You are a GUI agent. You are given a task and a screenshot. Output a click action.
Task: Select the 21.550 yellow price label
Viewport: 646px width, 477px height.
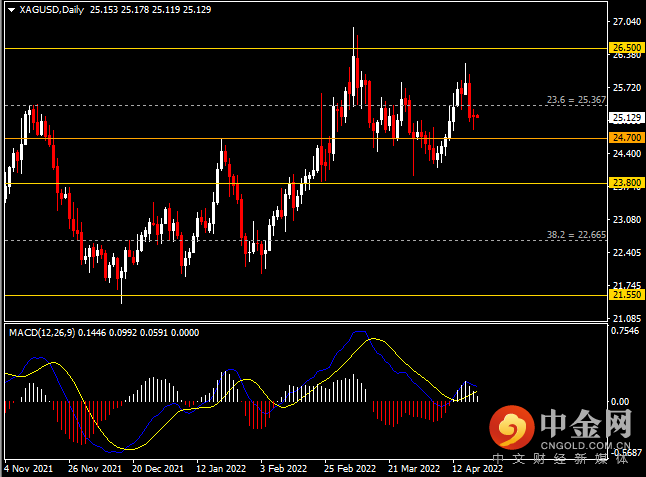click(x=626, y=294)
